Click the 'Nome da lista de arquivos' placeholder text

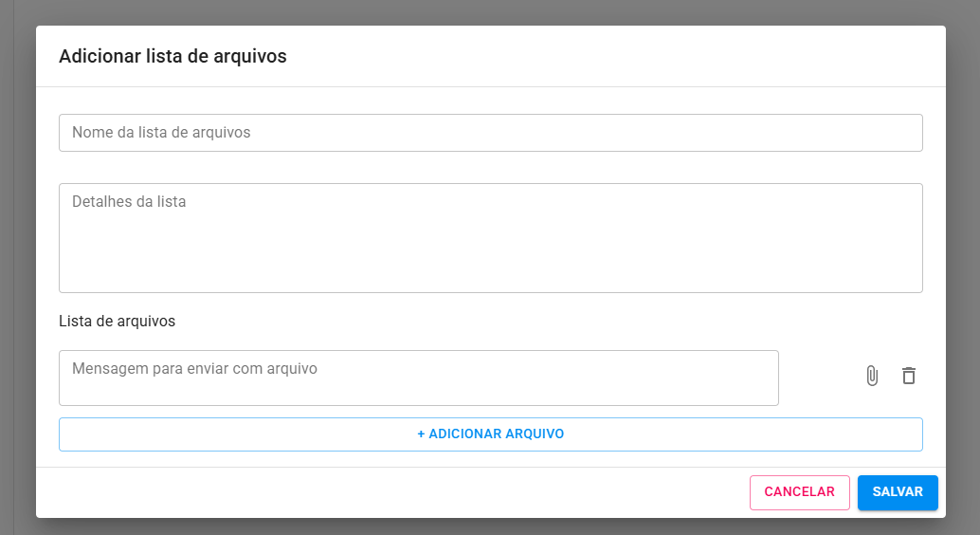tap(161, 133)
